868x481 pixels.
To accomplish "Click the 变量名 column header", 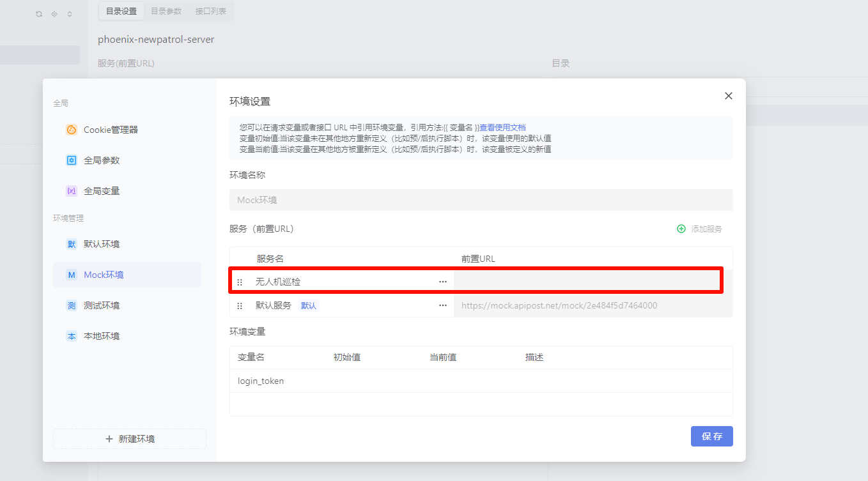I will (x=251, y=358).
